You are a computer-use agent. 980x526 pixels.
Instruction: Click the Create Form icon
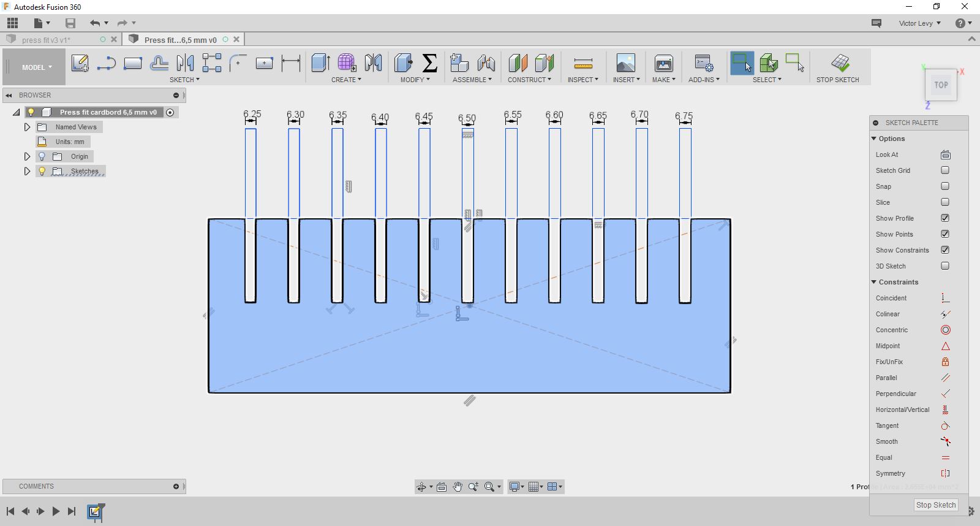coord(347,63)
